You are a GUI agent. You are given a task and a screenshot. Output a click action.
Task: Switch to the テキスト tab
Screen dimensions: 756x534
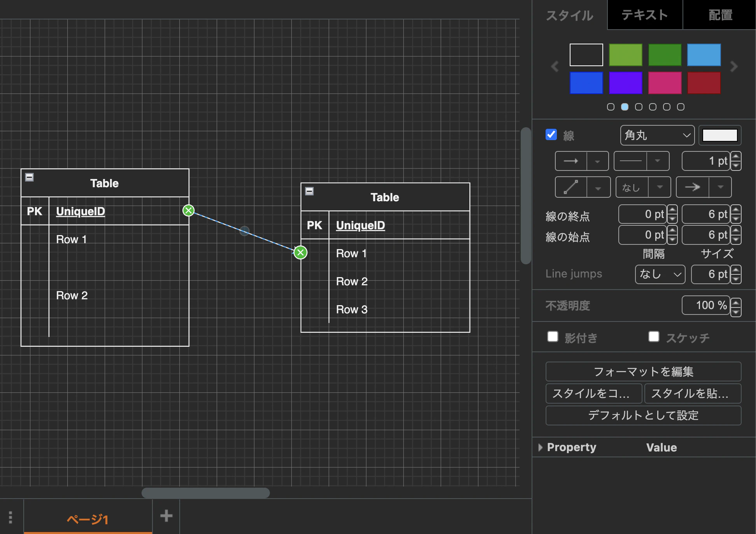pos(645,15)
